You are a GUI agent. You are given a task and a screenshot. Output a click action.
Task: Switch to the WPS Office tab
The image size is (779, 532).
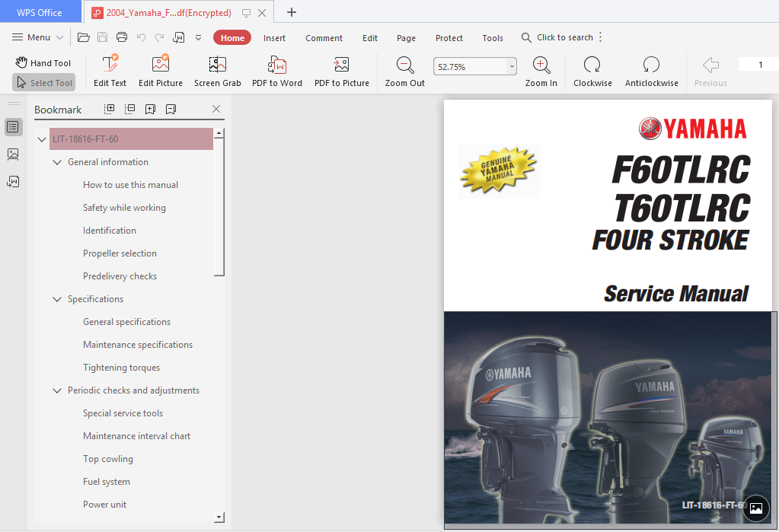coord(40,12)
